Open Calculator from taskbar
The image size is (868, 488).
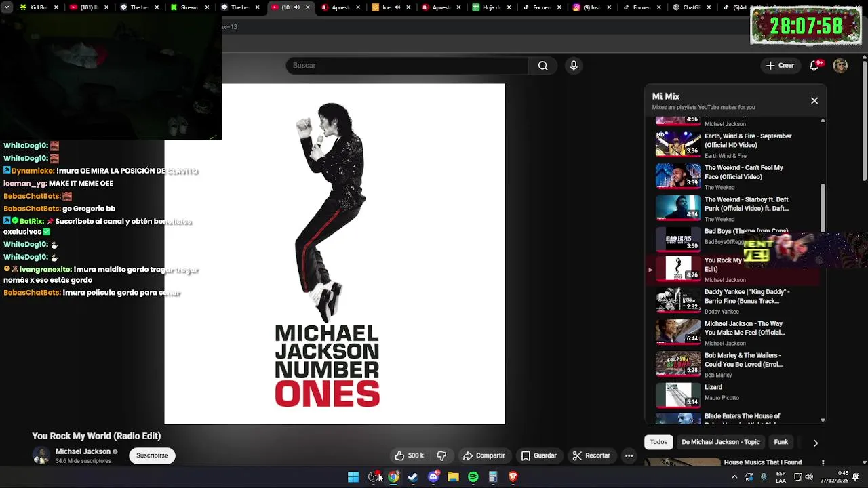pos(493,477)
